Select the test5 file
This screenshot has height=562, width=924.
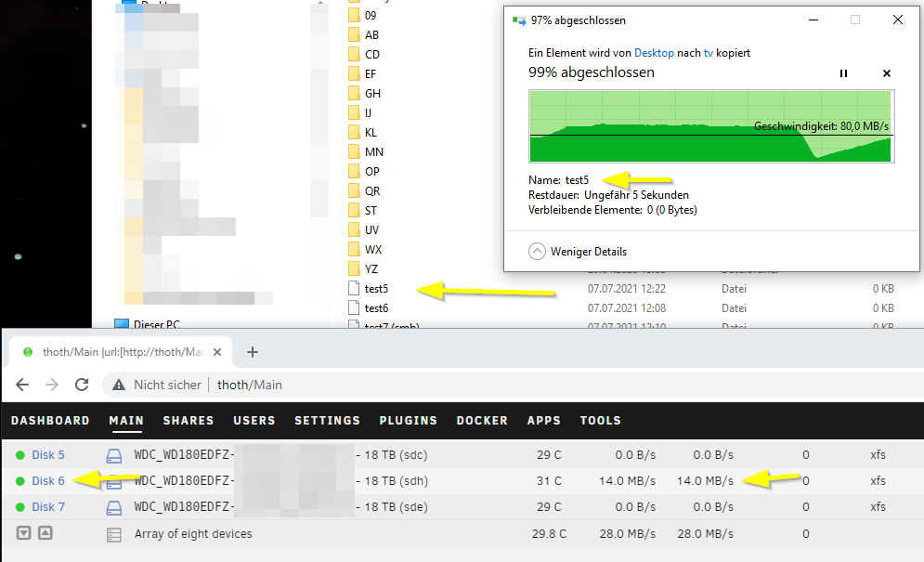[369, 288]
